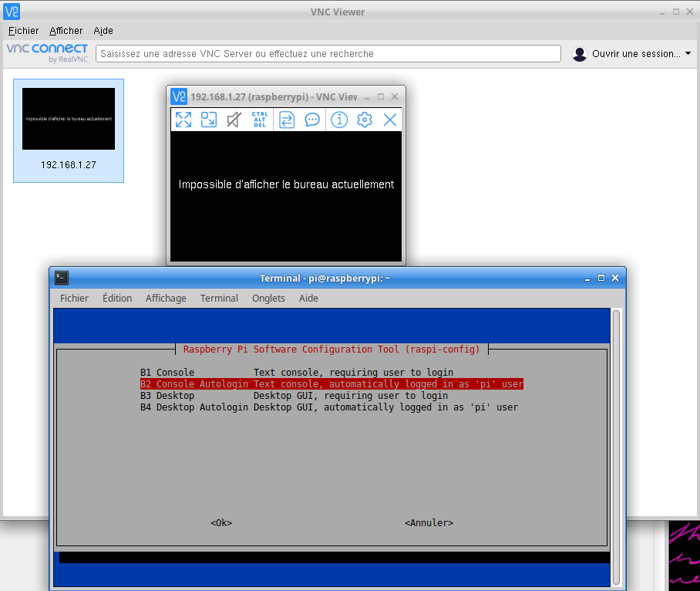The width and height of the screenshot is (700, 591).
Task: Click the VNC logo in main window title bar
Action: pyautogui.click(x=12, y=12)
